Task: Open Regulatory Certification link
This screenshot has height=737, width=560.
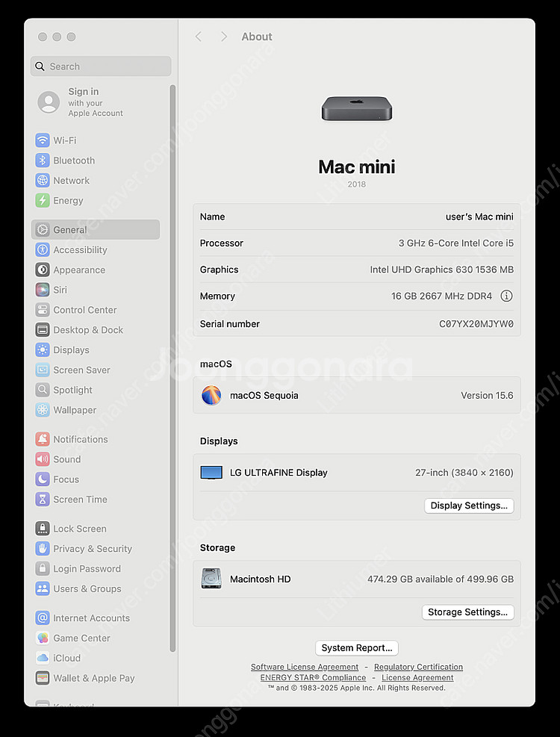Action: tap(418, 667)
